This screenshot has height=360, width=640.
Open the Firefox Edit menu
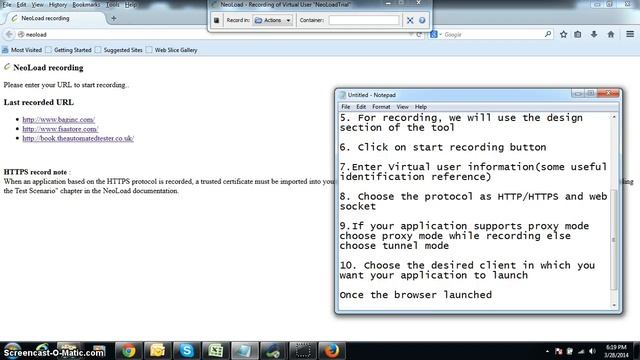pyautogui.click(x=21, y=4)
